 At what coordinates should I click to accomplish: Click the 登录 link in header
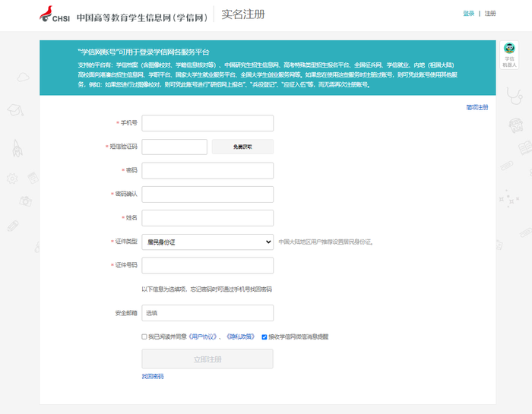[469, 14]
